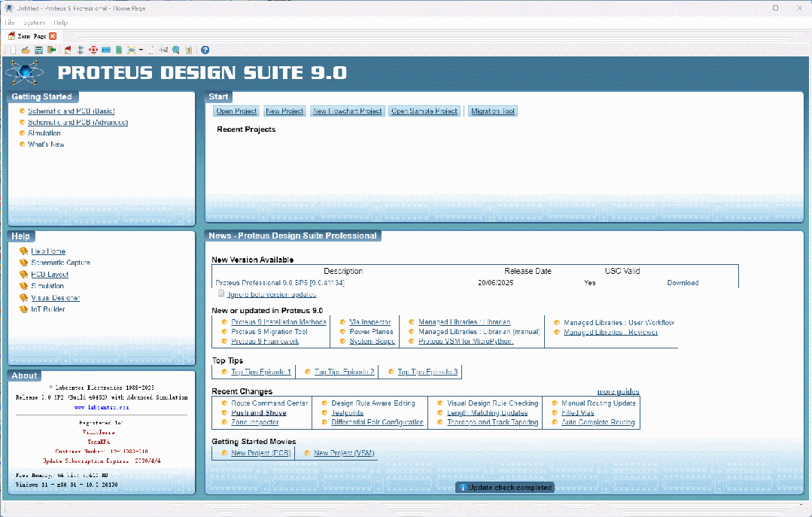Open Zone Inspector link
This screenshot has width=812, height=517.
[255, 423]
